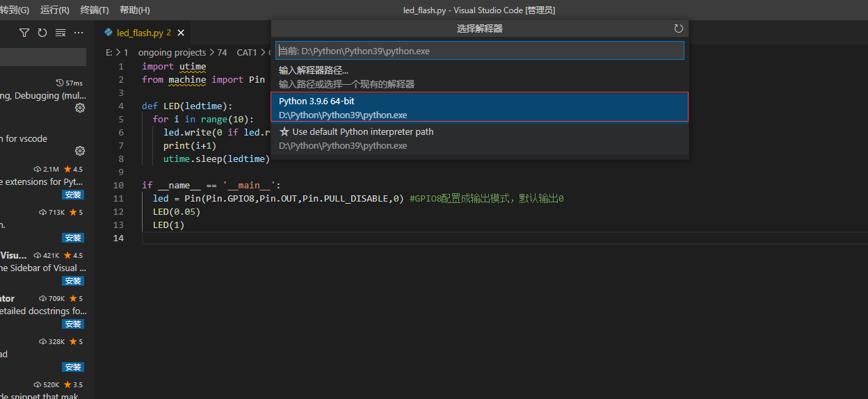868x399 pixels.
Task: Click 'ongoing projects' in the breadcrumb
Action: pyautogui.click(x=172, y=52)
